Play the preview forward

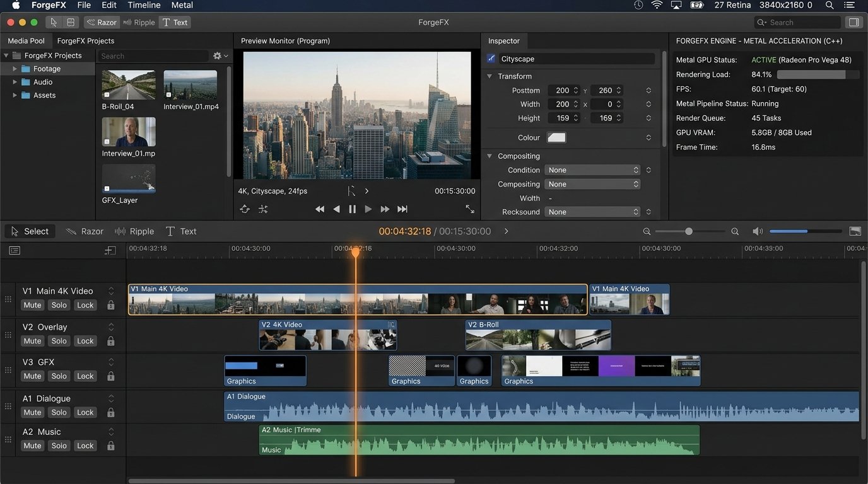point(368,209)
